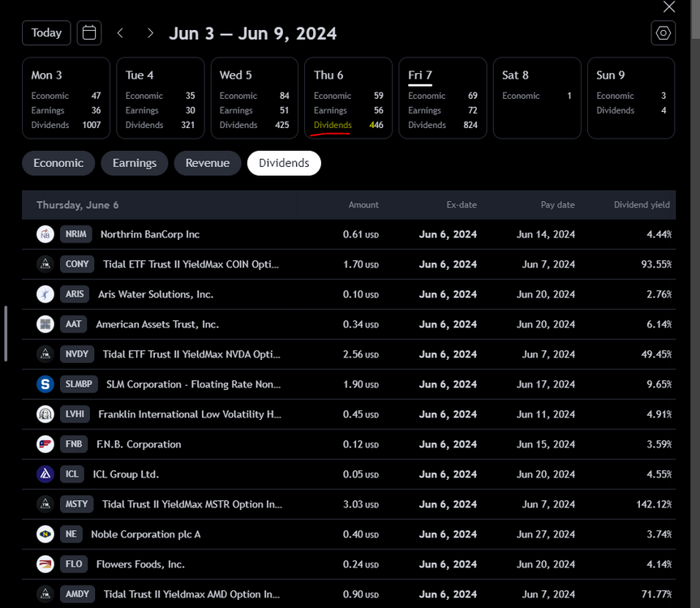Advance to next week with right arrow

click(x=150, y=33)
